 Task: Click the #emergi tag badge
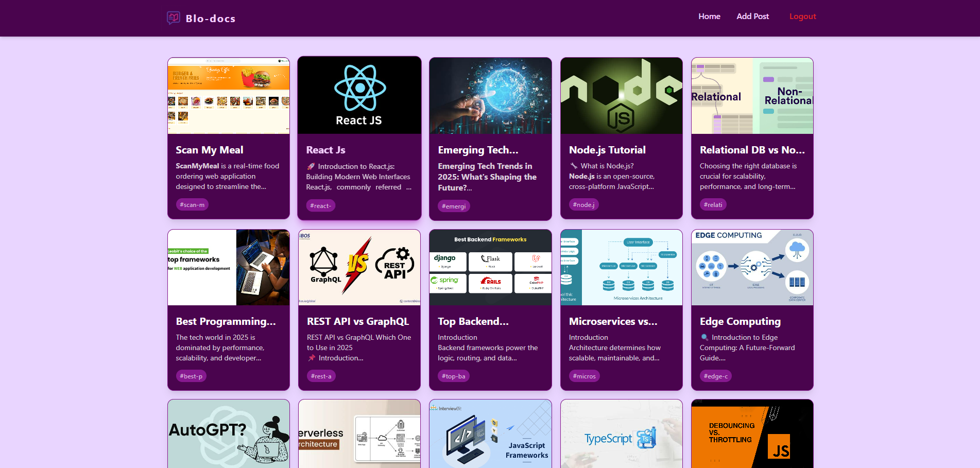click(454, 206)
